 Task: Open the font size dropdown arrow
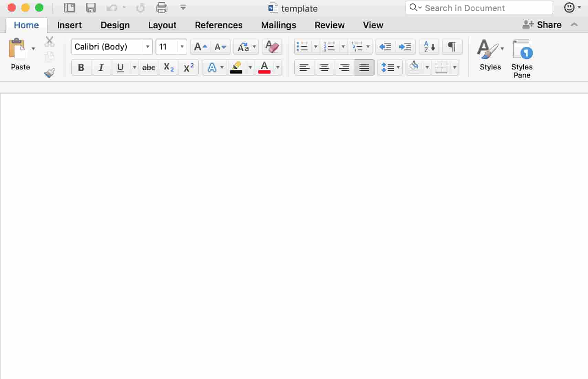pyautogui.click(x=182, y=47)
